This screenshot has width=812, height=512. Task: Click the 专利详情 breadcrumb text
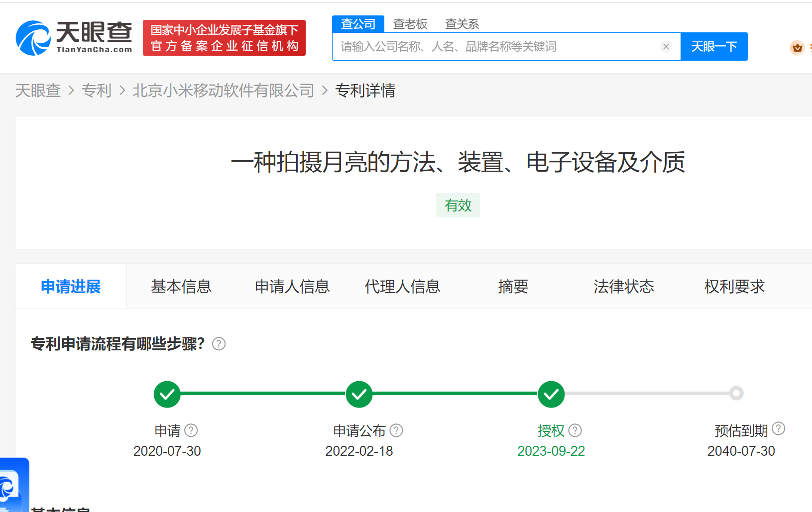point(365,91)
